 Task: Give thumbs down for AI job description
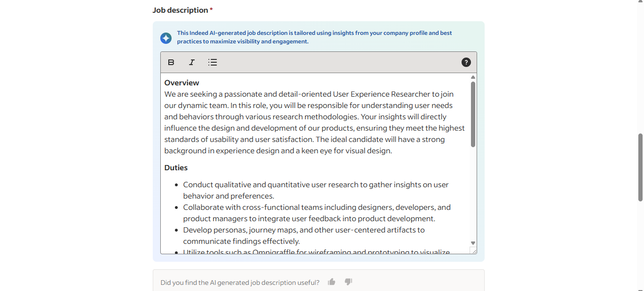(x=348, y=282)
